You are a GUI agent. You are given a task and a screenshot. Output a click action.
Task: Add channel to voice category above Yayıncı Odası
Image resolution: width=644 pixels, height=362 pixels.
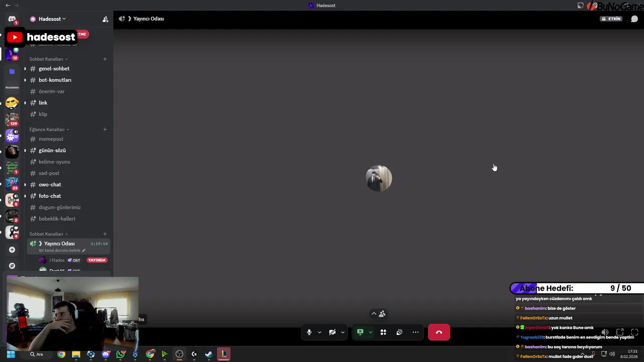pyautogui.click(x=105, y=234)
